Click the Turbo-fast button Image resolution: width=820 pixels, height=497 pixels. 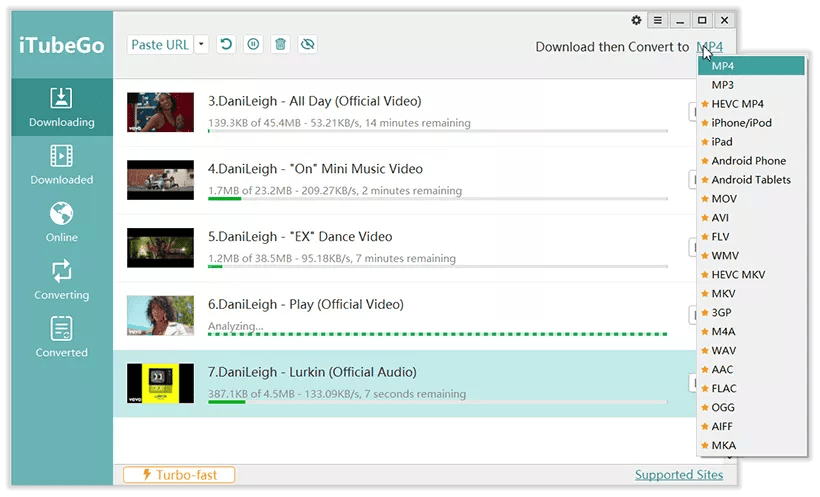click(x=179, y=475)
